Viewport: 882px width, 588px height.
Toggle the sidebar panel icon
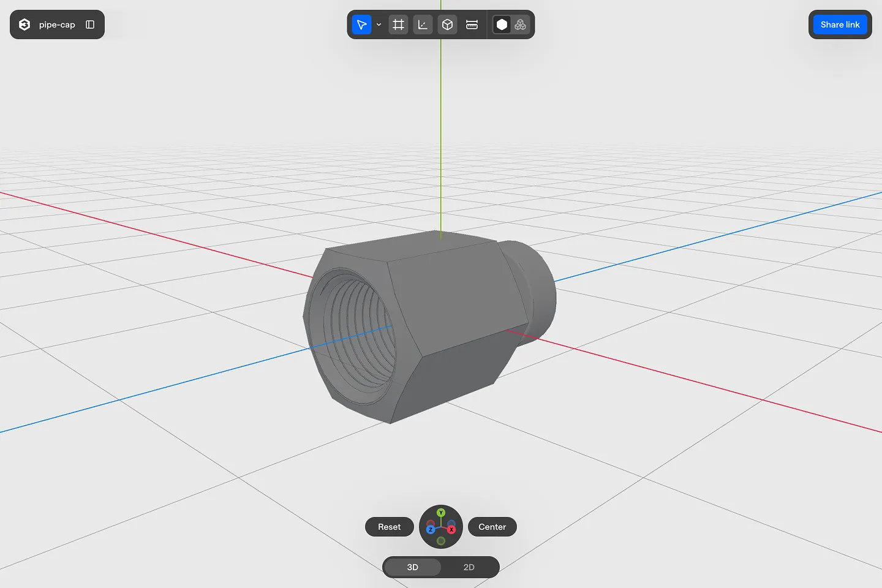pyautogui.click(x=90, y=24)
